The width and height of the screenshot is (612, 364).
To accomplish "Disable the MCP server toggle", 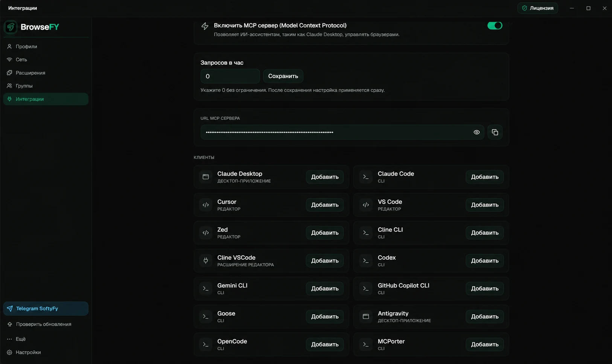I will pyautogui.click(x=495, y=26).
